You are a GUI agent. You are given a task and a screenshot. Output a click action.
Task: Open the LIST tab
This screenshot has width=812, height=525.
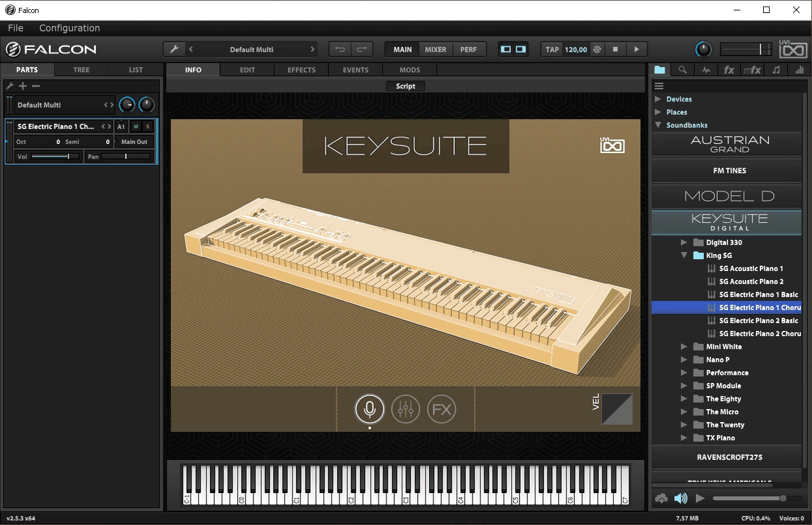pos(136,70)
